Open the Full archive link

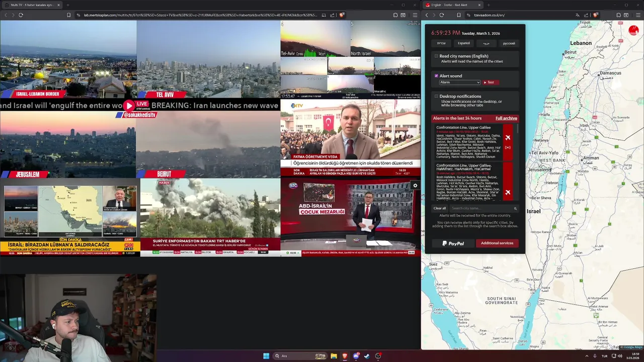pos(506,118)
